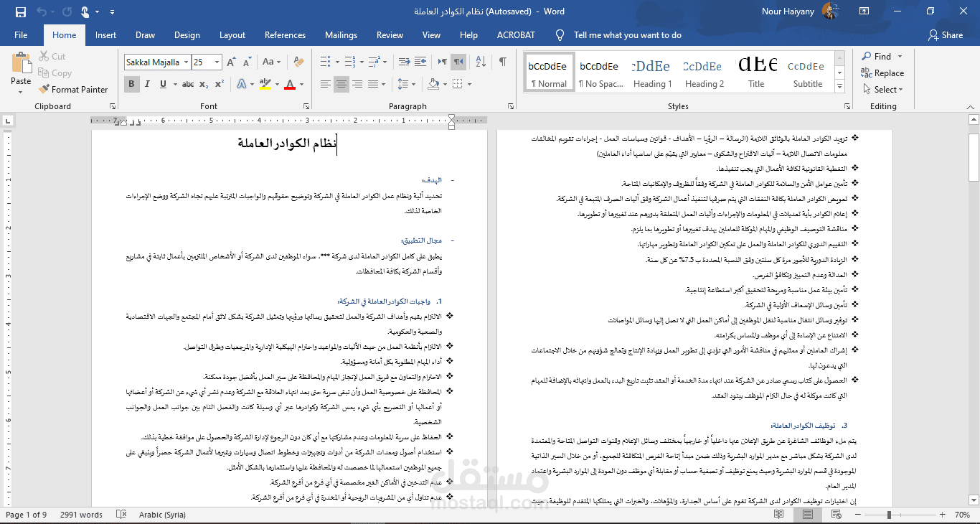The height and width of the screenshot is (524, 980).
Task: Apply the Heading 1 style
Action: click(x=652, y=72)
